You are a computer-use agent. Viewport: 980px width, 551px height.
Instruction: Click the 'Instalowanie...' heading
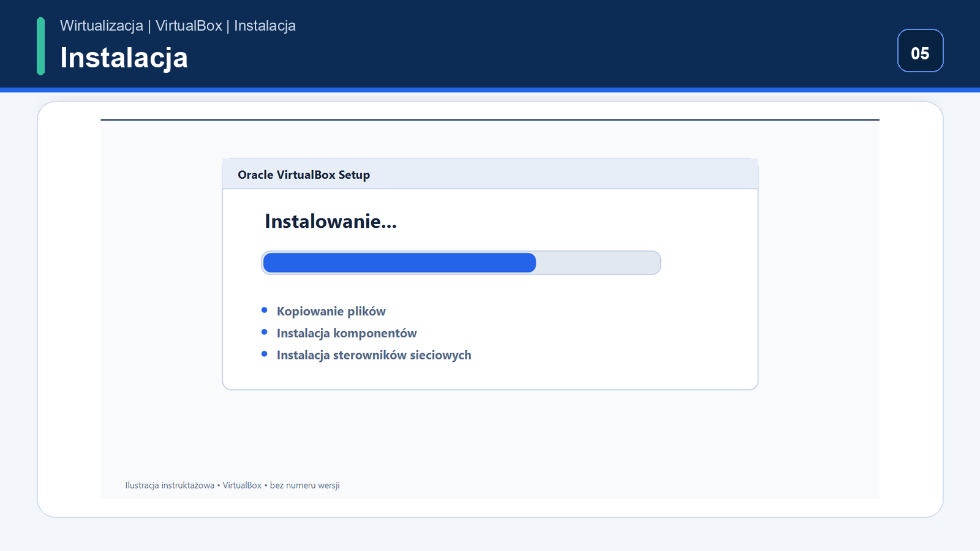[x=331, y=221]
